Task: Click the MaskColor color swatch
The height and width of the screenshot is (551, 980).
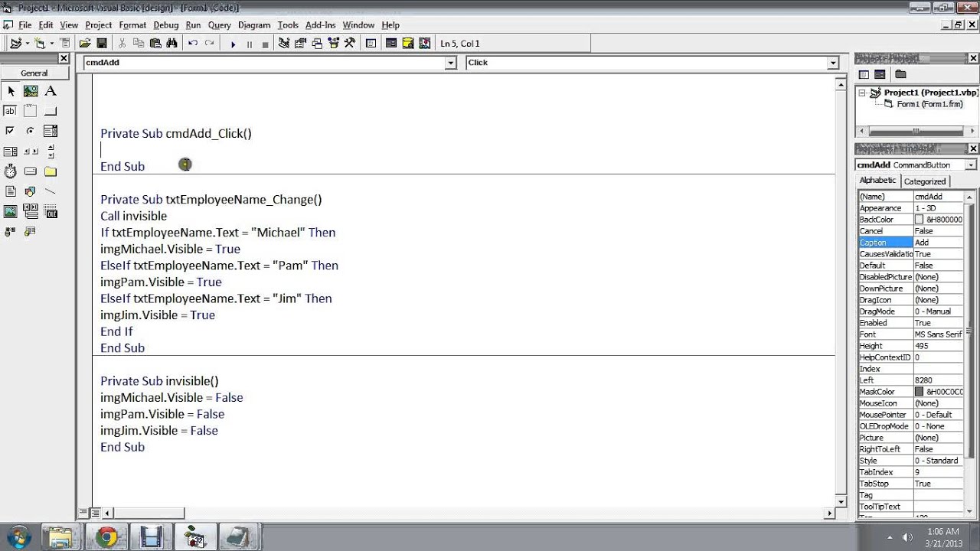Action: click(x=920, y=392)
